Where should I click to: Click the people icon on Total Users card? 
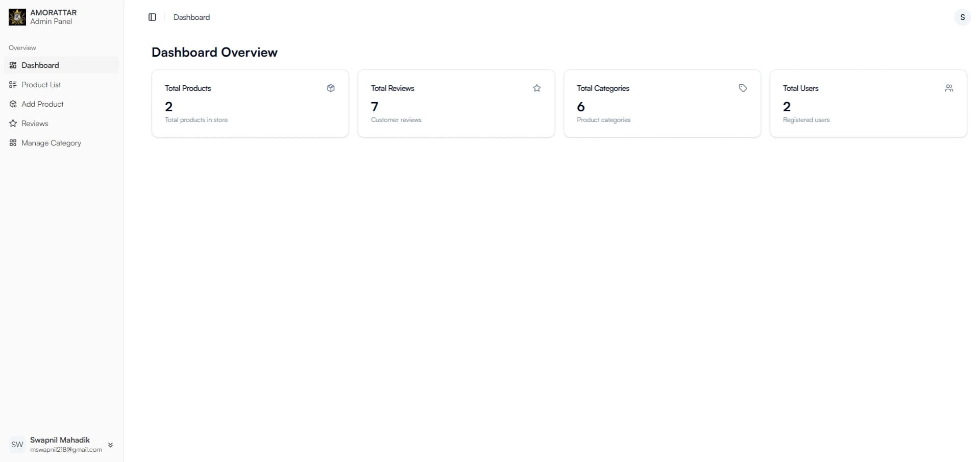[x=949, y=88]
